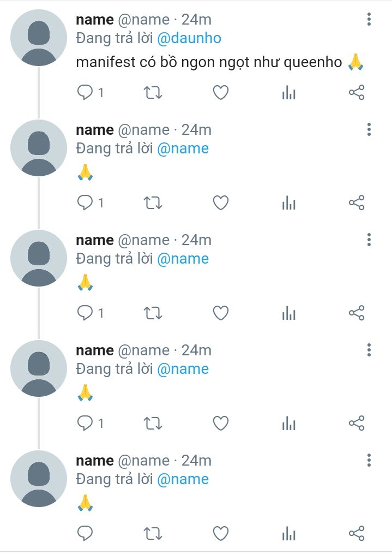
Task: Share the last tweet in the thread
Action: point(357,533)
